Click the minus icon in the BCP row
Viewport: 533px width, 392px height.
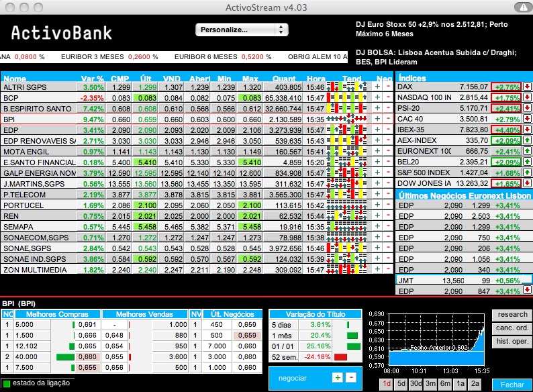[388, 97]
